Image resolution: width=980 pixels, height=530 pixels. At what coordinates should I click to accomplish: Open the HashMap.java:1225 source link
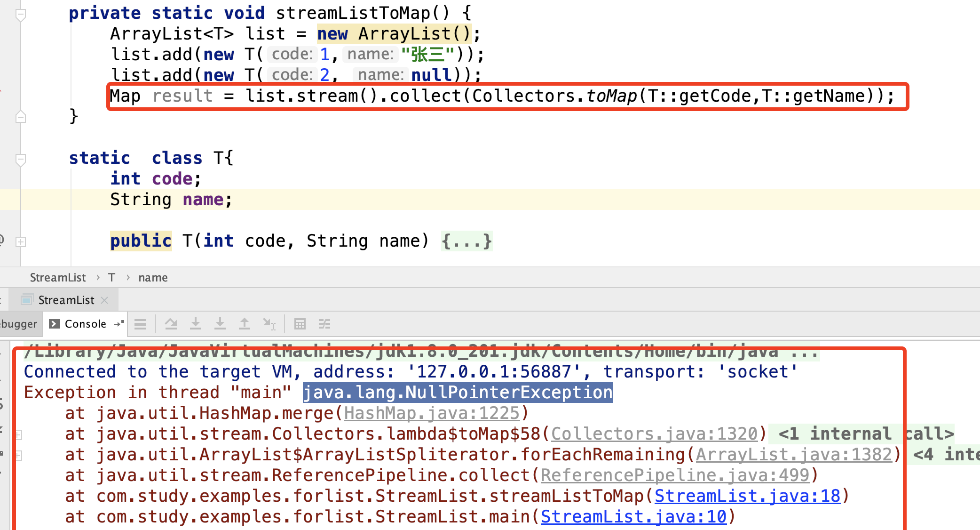pos(431,413)
